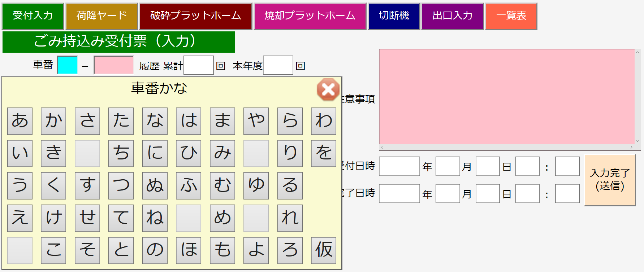Choose the ら kana key
Screen dimensions: 644x272
click(x=290, y=121)
